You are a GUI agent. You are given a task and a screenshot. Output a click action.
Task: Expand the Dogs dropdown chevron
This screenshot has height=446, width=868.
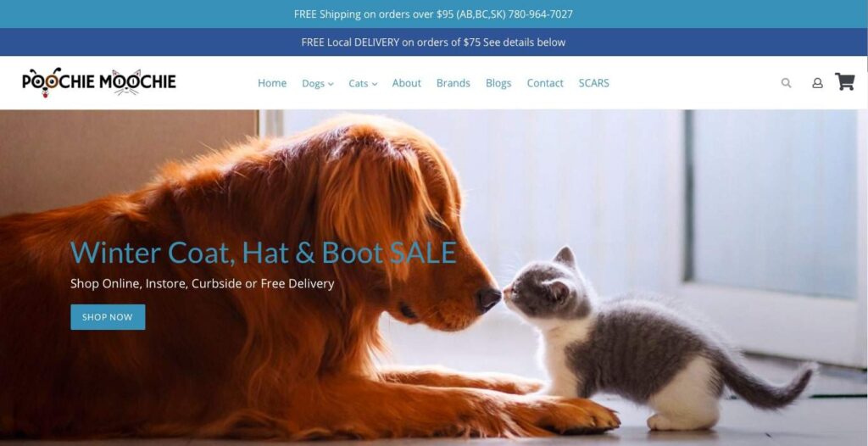pos(331,84)
